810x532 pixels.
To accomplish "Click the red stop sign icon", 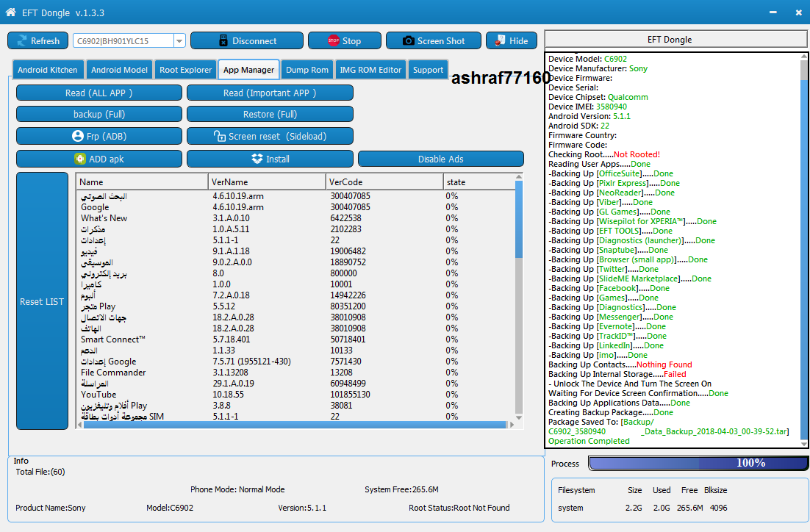I will 334,41.
